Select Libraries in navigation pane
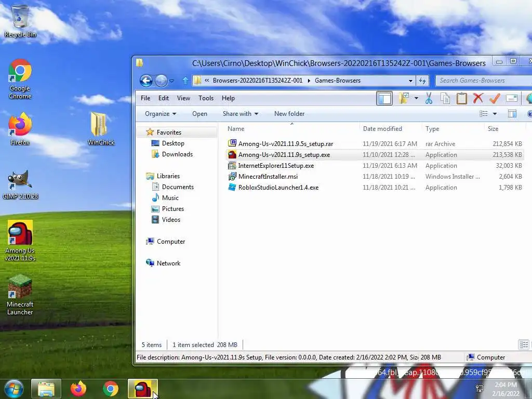The image size is (532, 399). pyautogui.click(x=168, y=176)
